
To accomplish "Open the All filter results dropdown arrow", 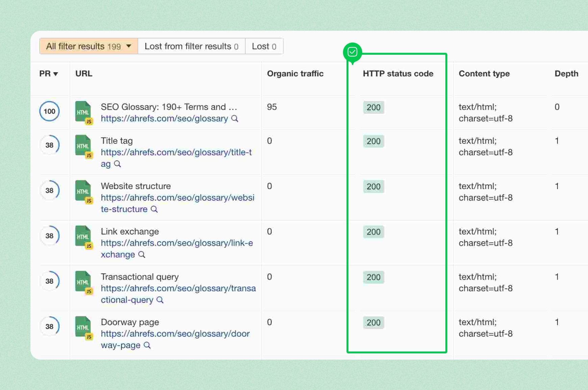I will click(x=129, y=46).
